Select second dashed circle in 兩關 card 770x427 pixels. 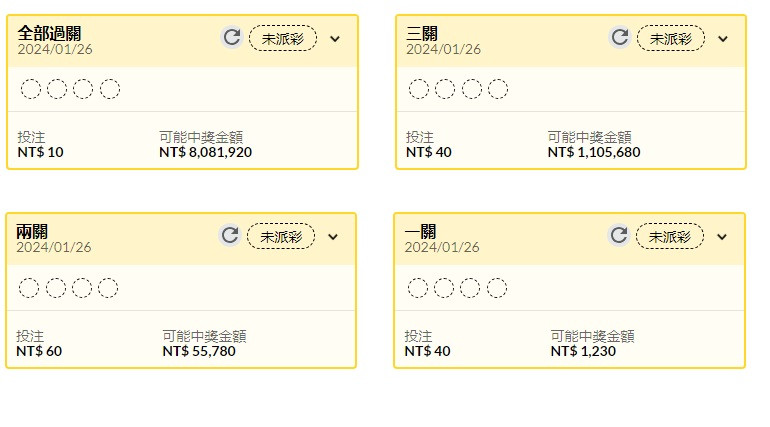[56, 288]
